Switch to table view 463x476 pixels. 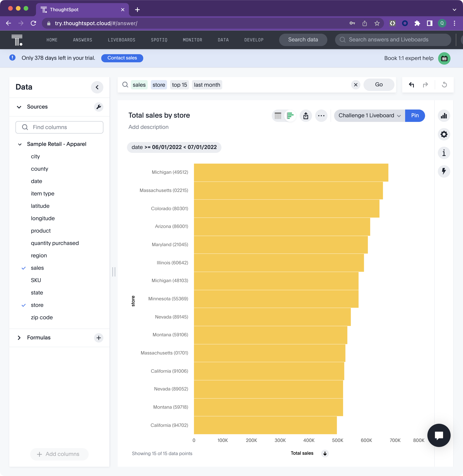pyautogui.click(x=278, y=116)
